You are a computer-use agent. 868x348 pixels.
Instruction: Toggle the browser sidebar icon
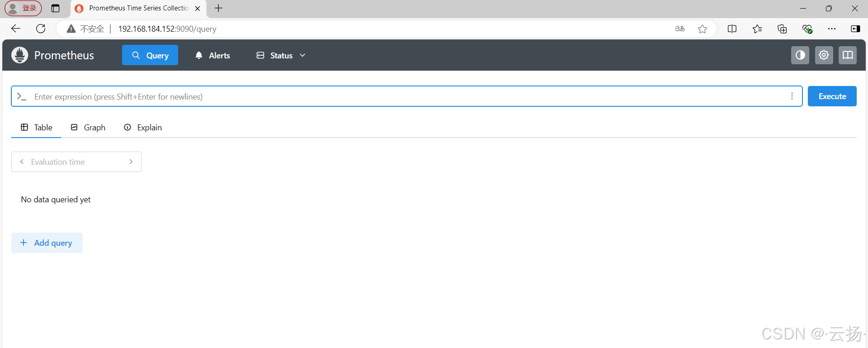click(x=855, y=29)
